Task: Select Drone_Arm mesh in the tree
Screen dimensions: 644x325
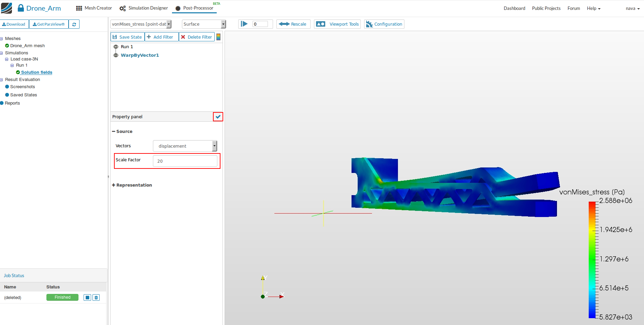Action: pyautogui.click(x=27, y=46)
